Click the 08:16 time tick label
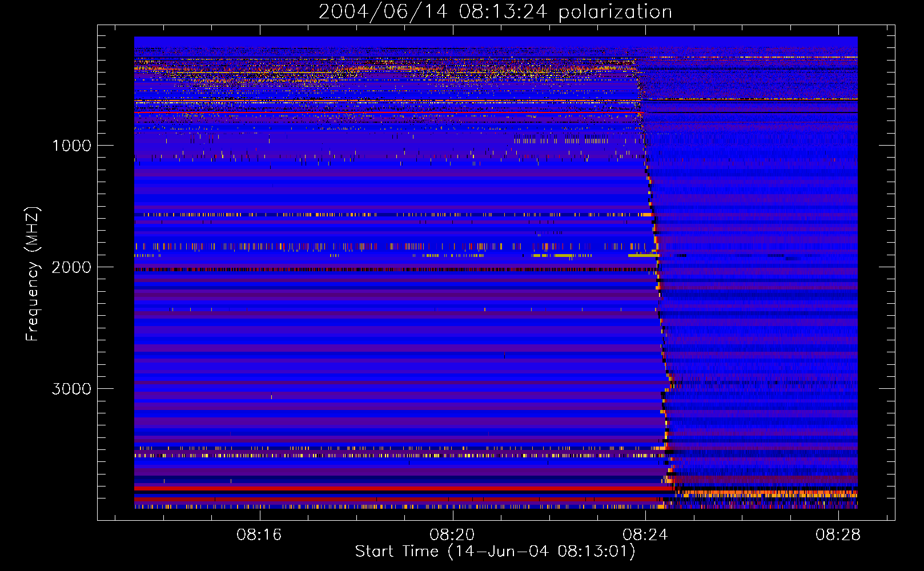 point(259,535)
